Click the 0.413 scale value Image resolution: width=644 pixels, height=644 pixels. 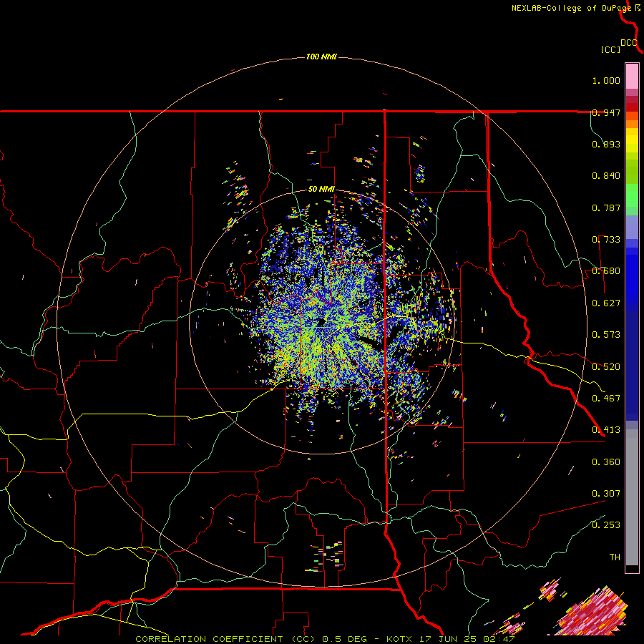(x=606, y=430)
